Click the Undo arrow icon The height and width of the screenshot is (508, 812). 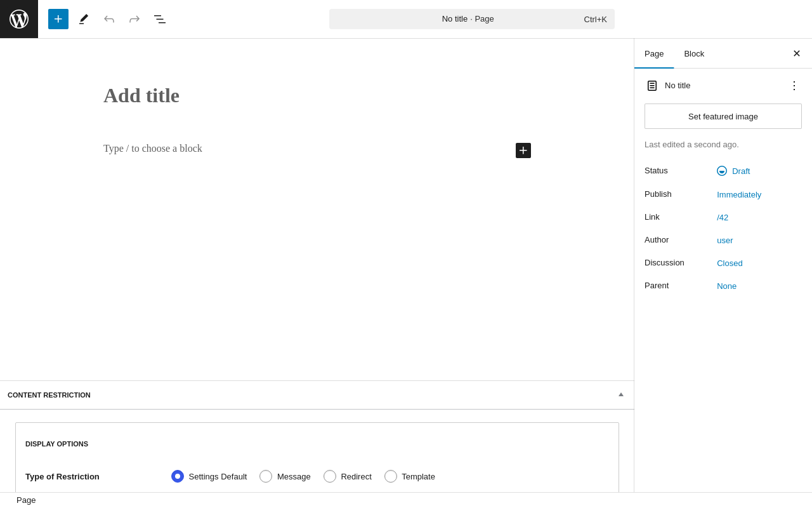pyautogui.click(x=109, y=19)
